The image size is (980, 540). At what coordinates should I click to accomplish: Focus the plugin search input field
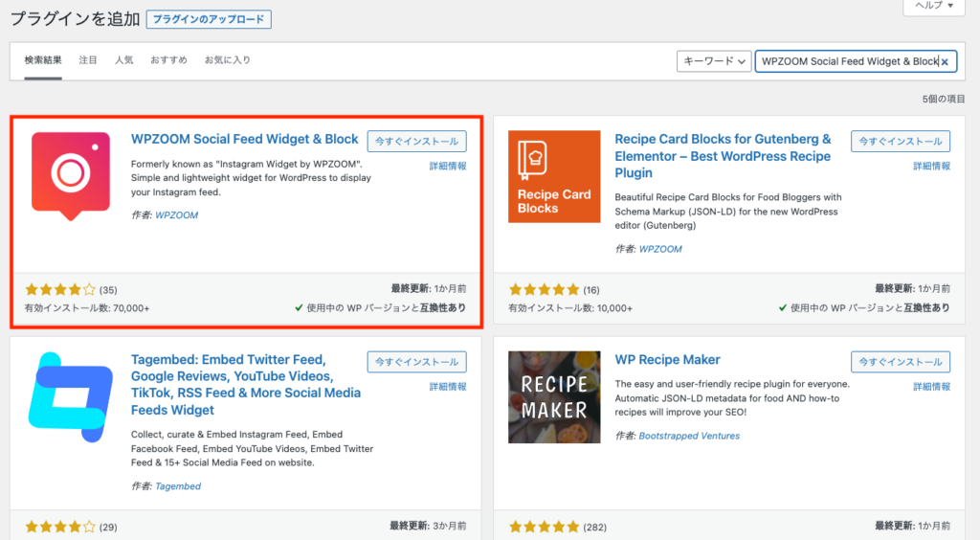[845, 61]
